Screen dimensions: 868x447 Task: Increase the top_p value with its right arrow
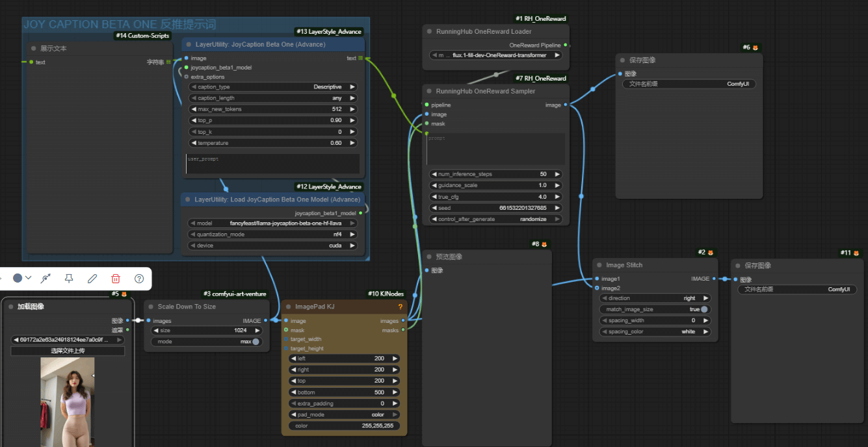[352, 120]
